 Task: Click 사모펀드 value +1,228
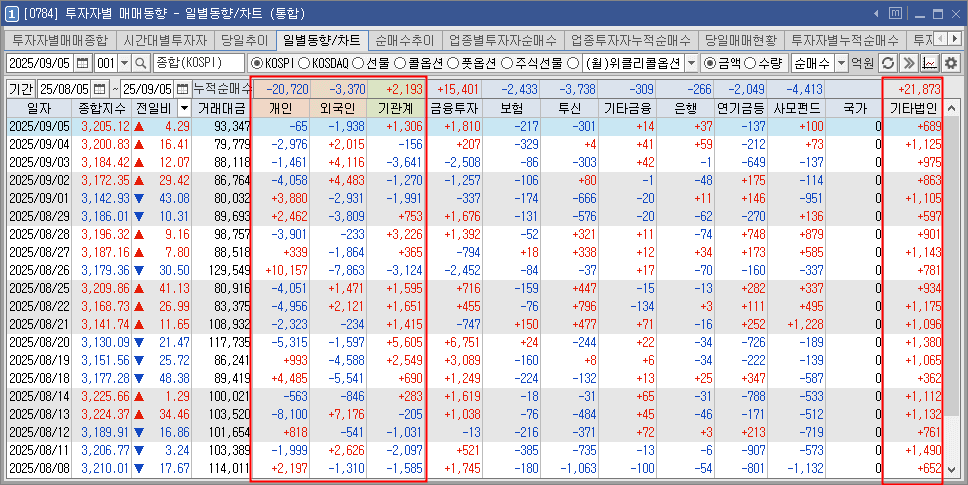coord(805,325)
